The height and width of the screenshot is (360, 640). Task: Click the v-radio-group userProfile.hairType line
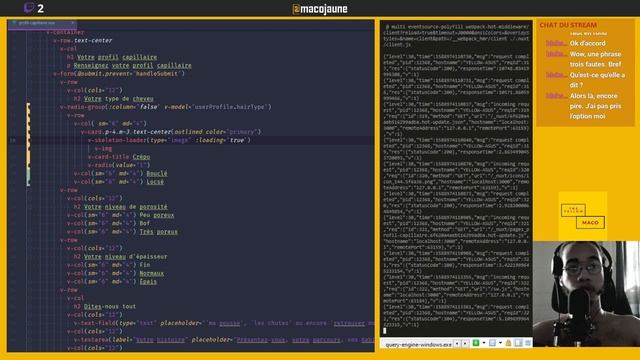166,107
